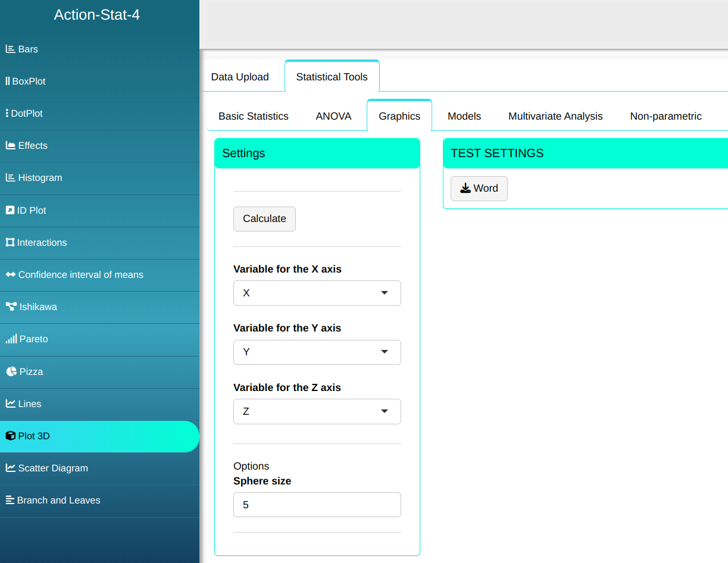Click the Pizza pie chart icon
728x563 pixels.
click(x=11, y=372)
